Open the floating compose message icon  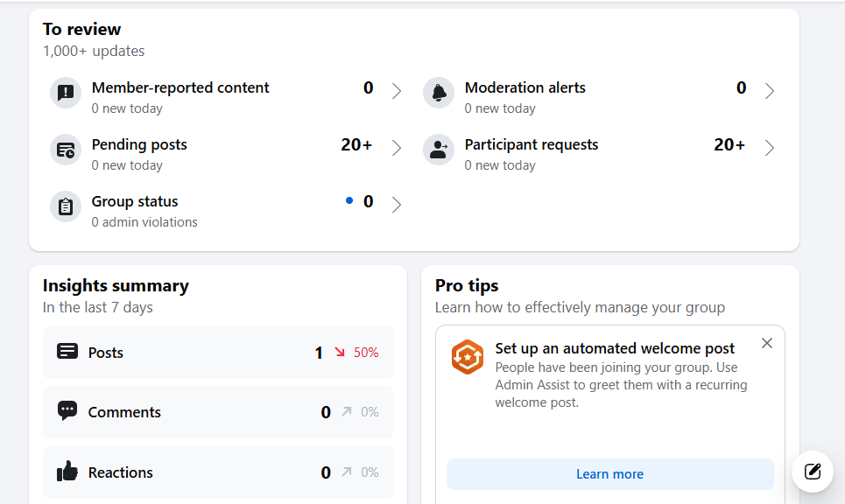click(812, 472)
